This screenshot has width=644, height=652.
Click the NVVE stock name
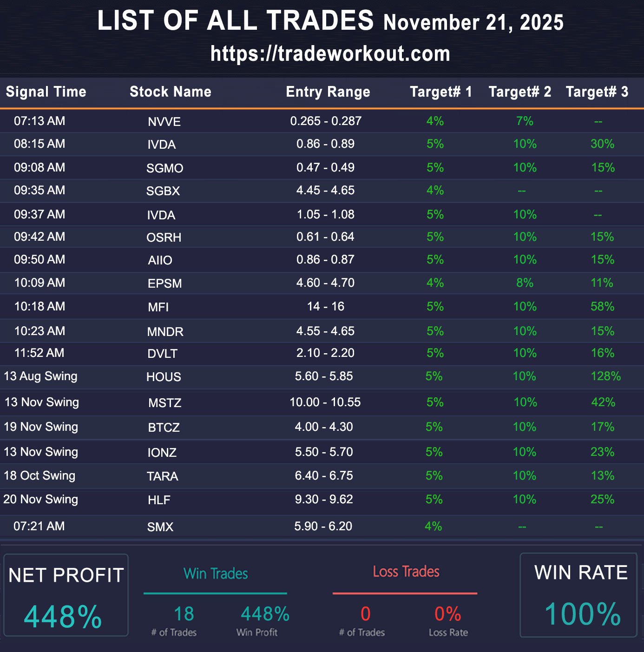tap(164, 122)
